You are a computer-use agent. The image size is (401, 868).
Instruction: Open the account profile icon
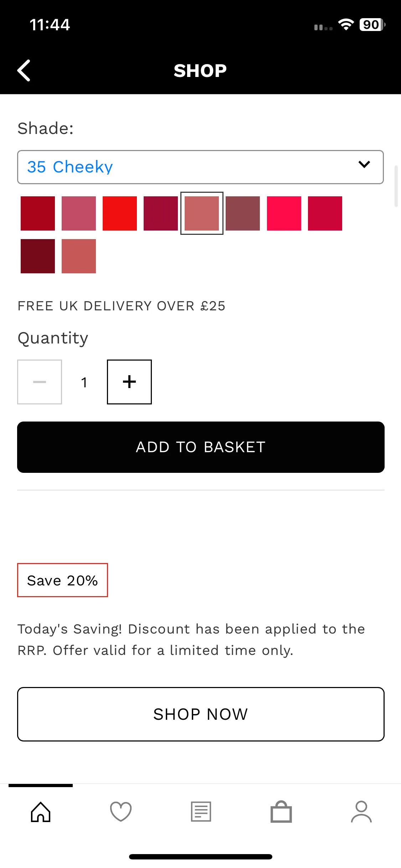pos(361,812)
